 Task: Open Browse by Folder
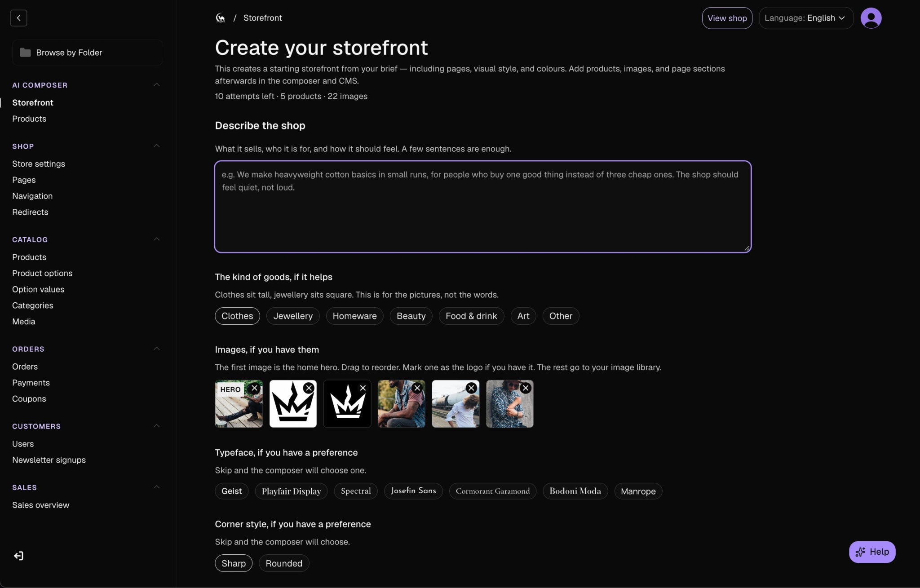pos(88,53)
